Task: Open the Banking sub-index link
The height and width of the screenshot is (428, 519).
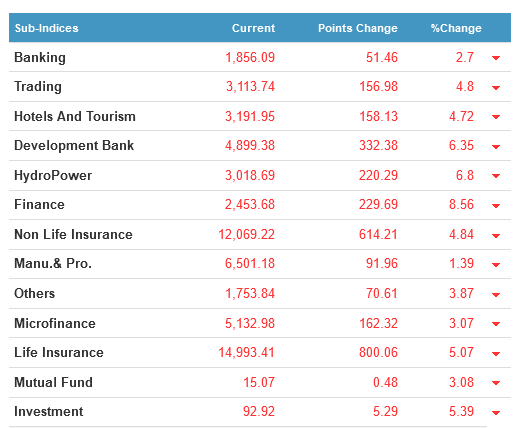Action: click(x=40, y=58)
